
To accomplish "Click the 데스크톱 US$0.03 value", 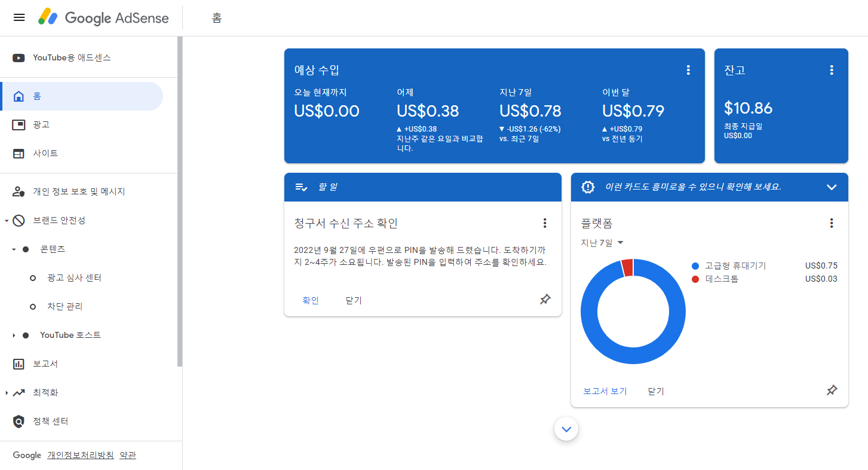I will pos(821,279).
